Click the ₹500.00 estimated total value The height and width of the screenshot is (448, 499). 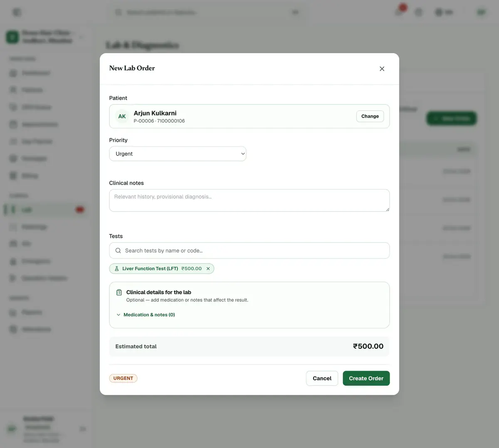368,346
